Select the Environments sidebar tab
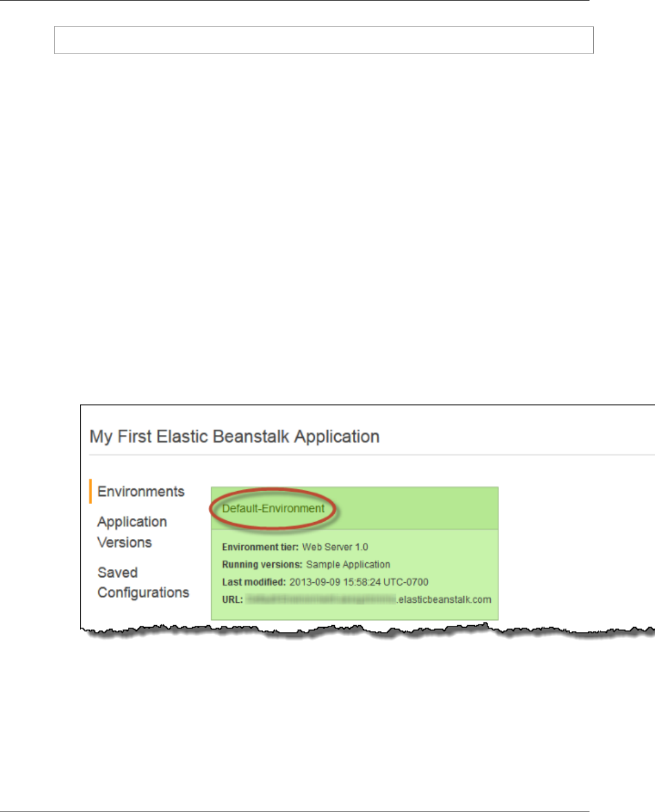Viewport: 655px width, 812px height. (141, 491)
